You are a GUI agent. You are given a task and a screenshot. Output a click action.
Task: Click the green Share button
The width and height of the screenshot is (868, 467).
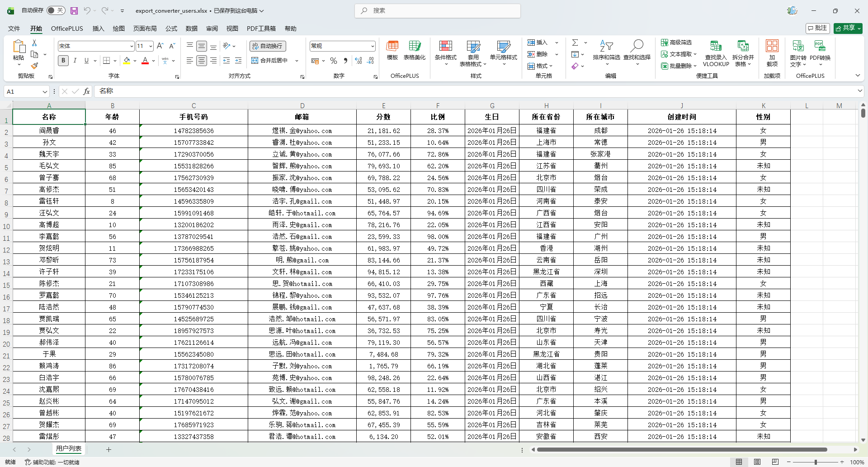848,28
